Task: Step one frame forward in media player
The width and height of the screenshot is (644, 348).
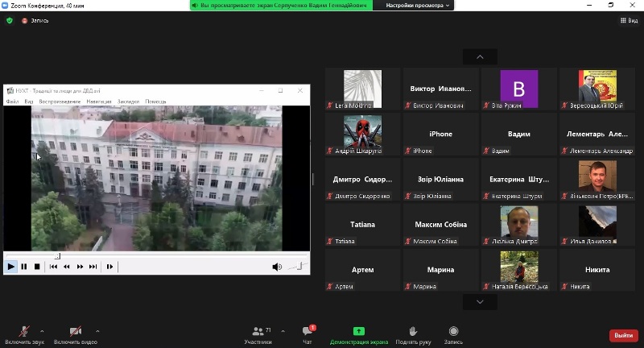Action: point(109,267)
